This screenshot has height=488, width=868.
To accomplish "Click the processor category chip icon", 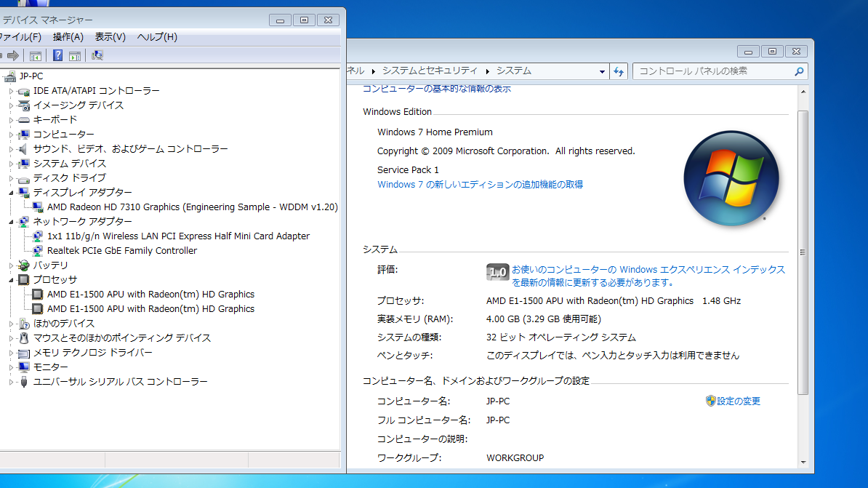I will 24,280.
